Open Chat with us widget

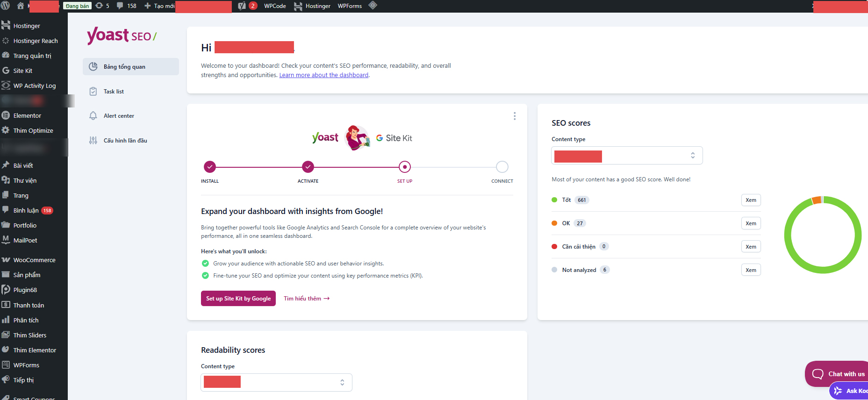pos(837,374)
